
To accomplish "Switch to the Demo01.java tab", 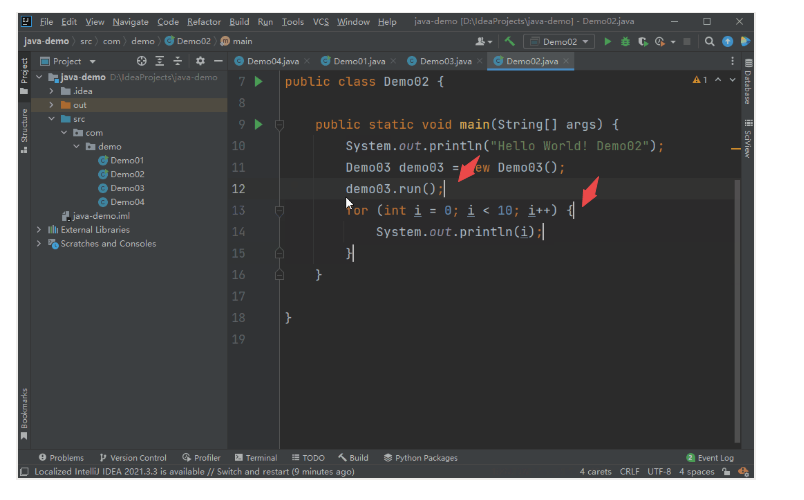I will point(358,61).
